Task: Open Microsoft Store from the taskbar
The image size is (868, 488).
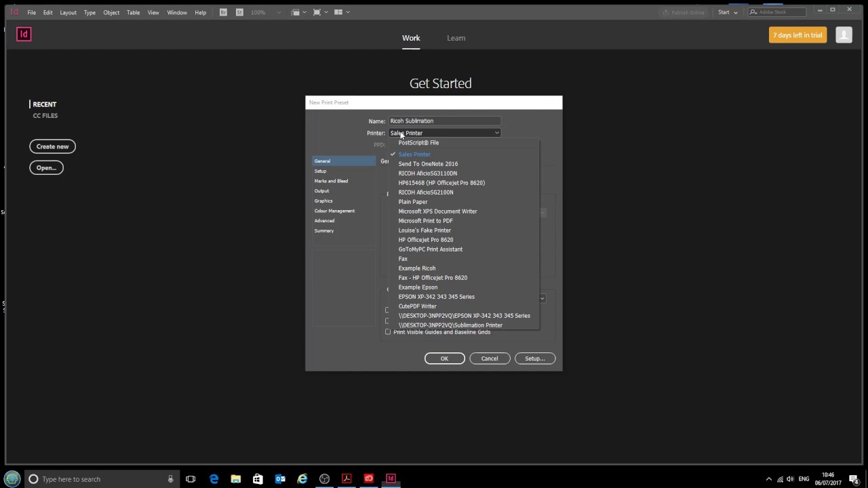Action: pos(258,479)
